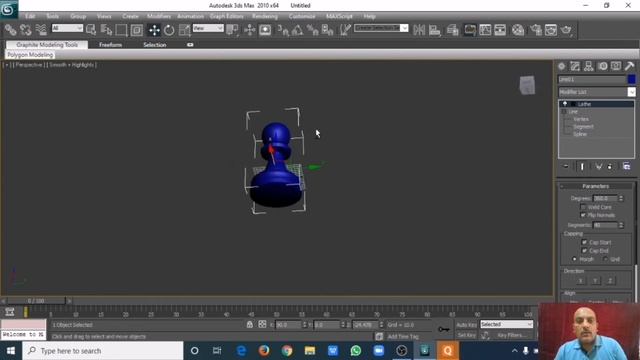
Task: Switch to the Hierarchy command panel
Action: point(589,66)
